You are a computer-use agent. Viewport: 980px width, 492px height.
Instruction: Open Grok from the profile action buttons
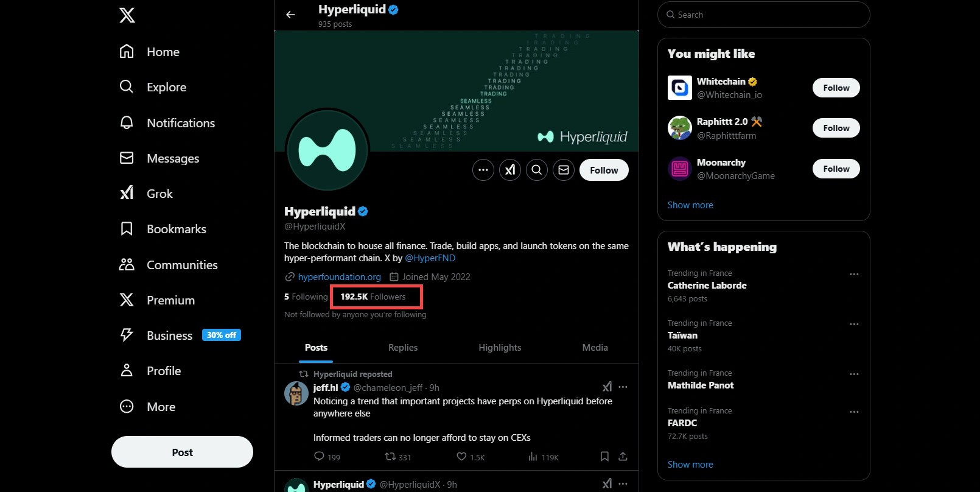[x=510, y=170]
